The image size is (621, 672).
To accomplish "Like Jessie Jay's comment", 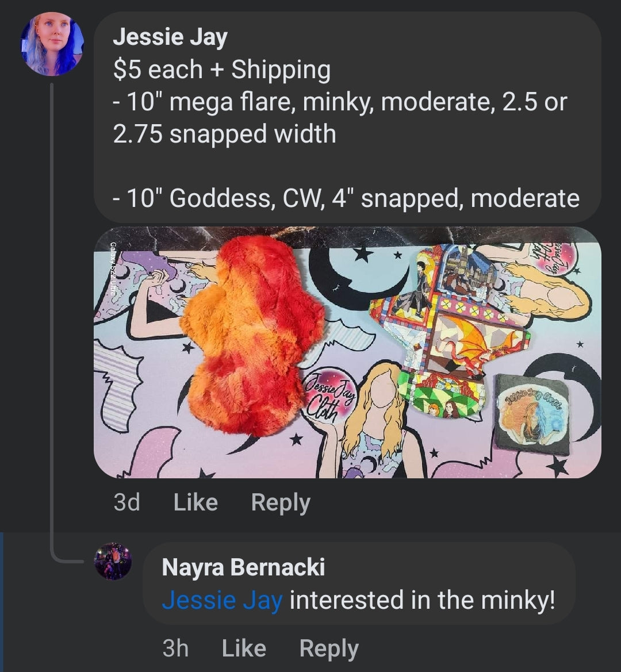I will tap(195, 502).
